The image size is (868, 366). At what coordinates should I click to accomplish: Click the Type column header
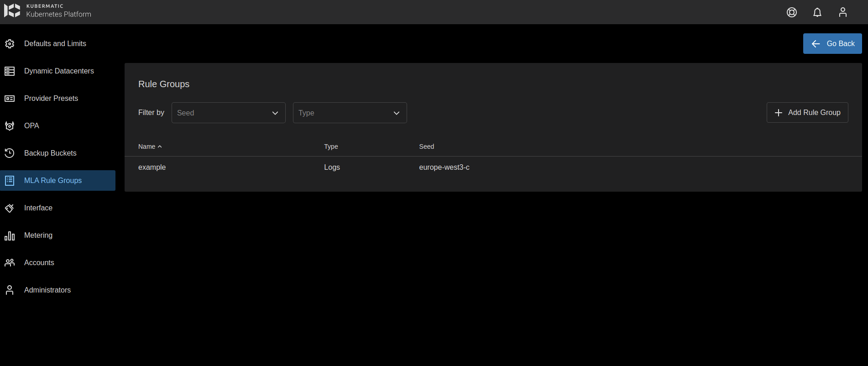point(331,146)
